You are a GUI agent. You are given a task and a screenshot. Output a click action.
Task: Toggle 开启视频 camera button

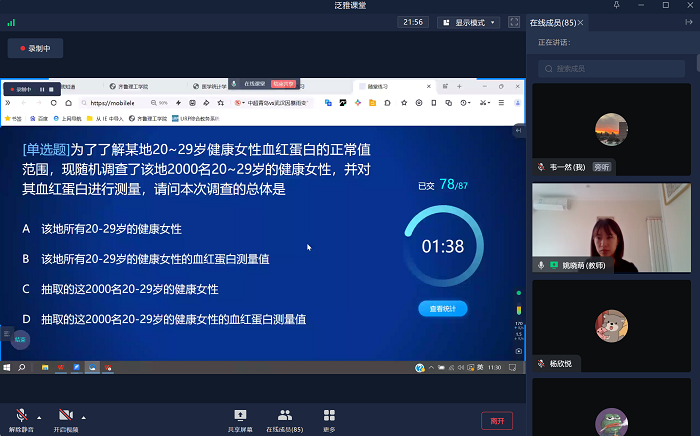coord(66,420)
